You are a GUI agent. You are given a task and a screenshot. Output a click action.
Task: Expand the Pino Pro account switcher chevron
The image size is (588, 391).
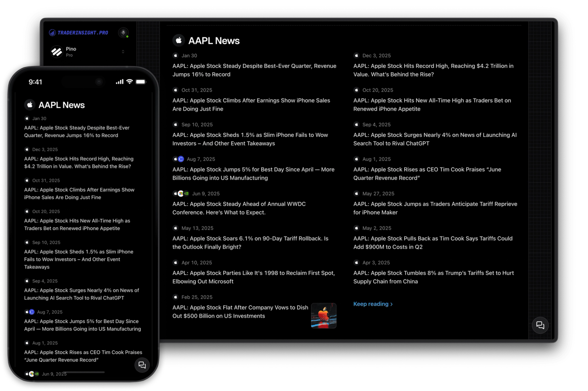(x=123, y=52)
